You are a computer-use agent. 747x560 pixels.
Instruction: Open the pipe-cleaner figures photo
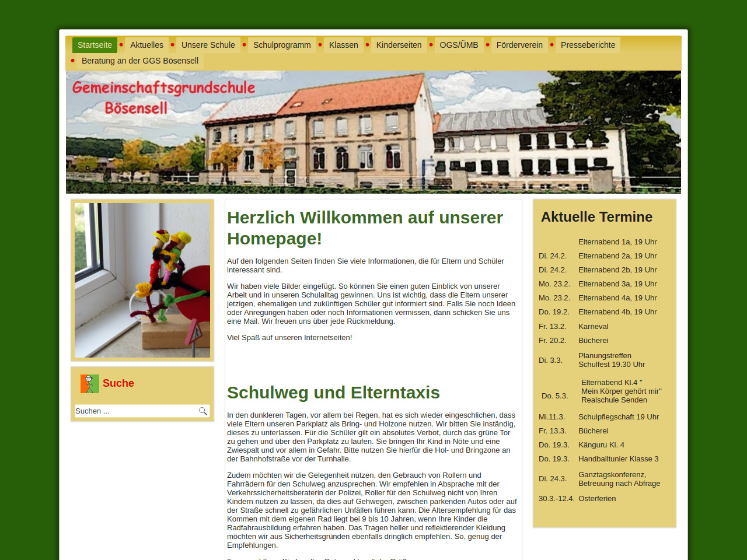pos(142,280)
